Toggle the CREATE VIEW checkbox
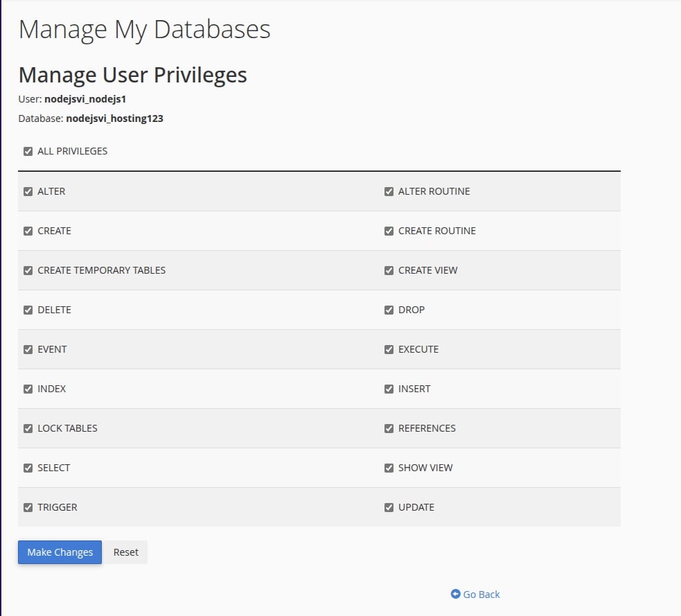The width and height of the screenshot is (681, 616). click(x=389, y=271)
